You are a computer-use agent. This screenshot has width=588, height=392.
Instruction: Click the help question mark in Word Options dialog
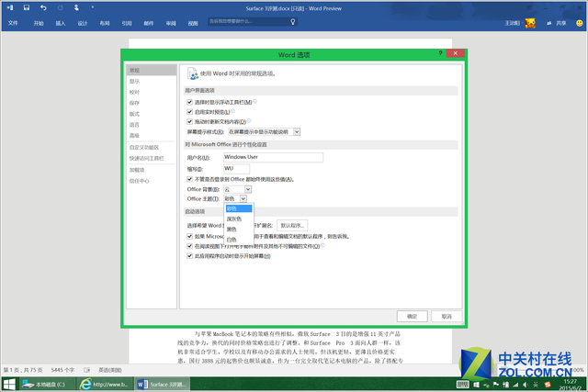click(440, 53)
